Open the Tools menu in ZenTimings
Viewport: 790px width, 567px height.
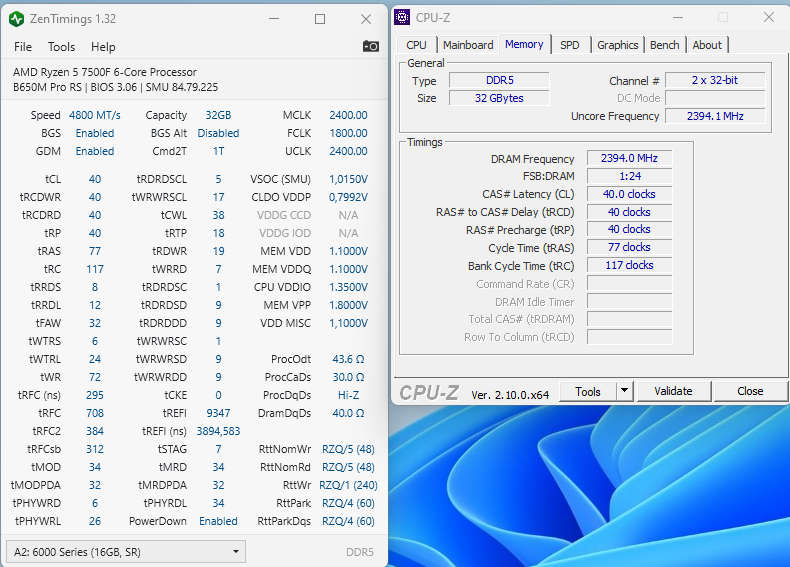coord(61,47)
